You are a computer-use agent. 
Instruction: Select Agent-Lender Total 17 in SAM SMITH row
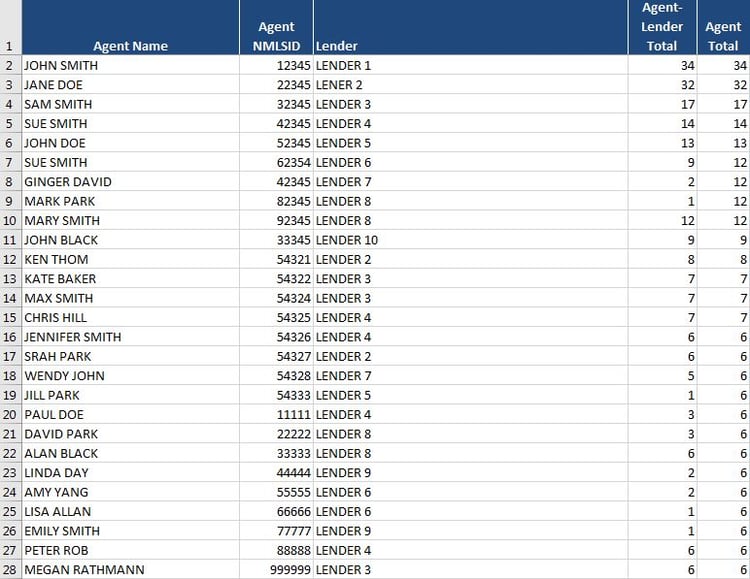coord(662,104)
